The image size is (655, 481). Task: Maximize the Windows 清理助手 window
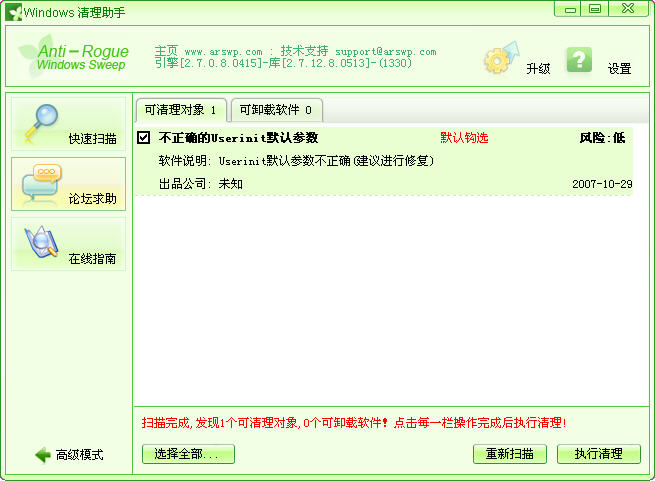595,9
